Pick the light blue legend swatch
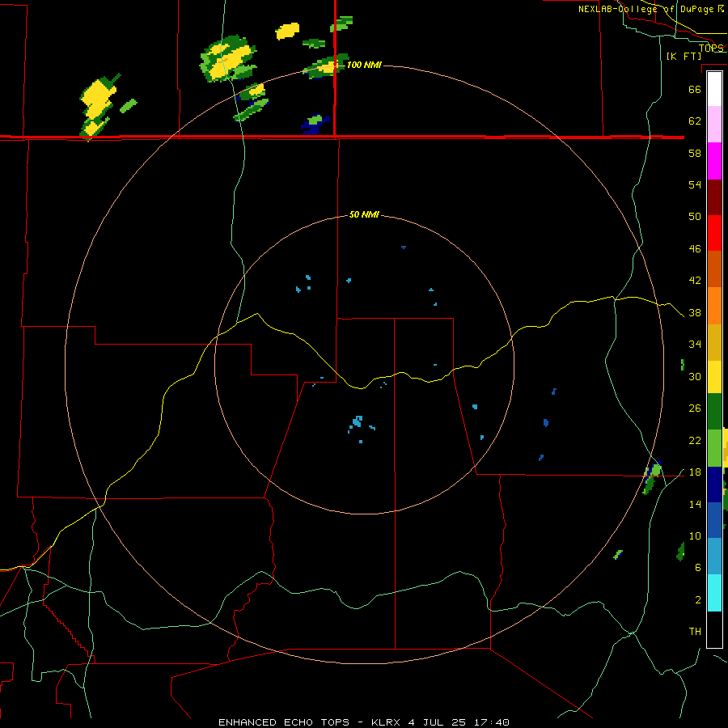728x728 pixels. pyautogui.click(x=714, y=557)
